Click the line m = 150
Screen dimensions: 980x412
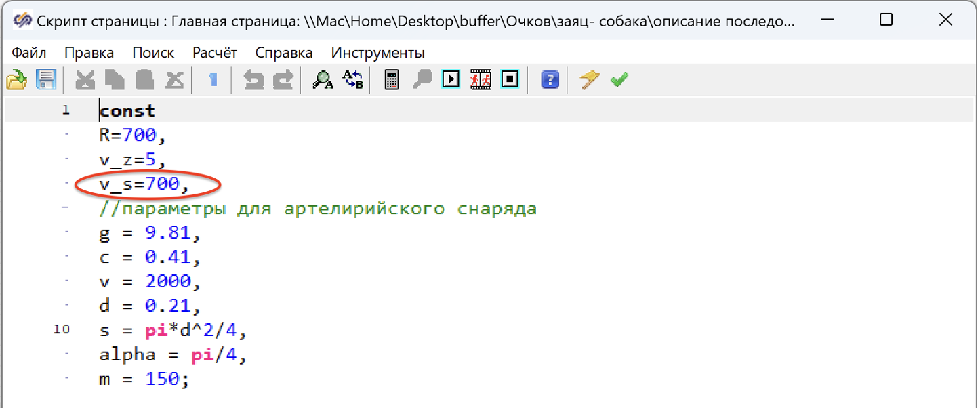pos(144,379)
